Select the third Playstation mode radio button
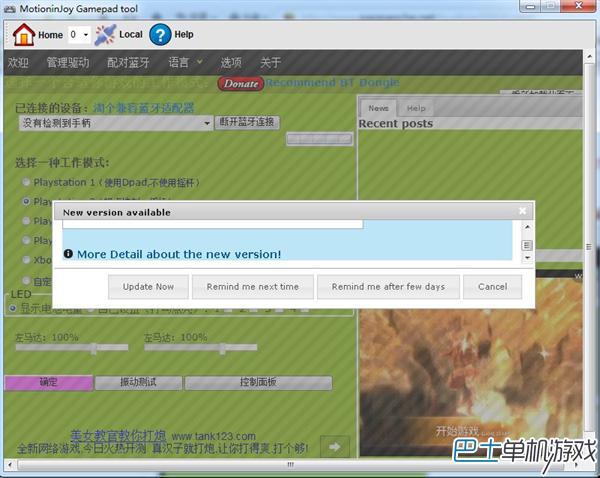 pyautogui.click(x=26, y=221)
